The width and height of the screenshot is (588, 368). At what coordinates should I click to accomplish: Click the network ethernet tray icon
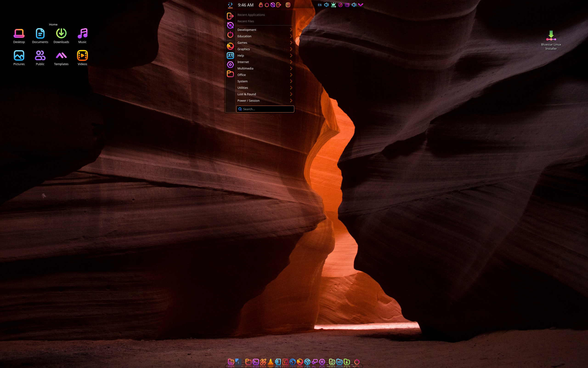[x=347, y=5]
